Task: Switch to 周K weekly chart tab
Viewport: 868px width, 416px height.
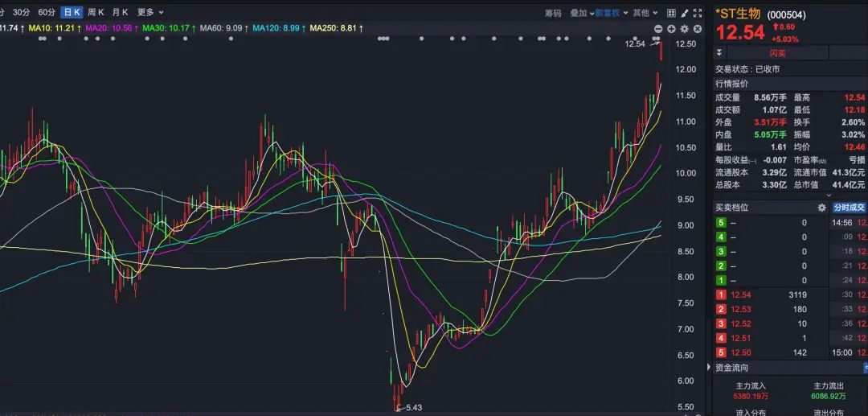Action: coord(96,12)
